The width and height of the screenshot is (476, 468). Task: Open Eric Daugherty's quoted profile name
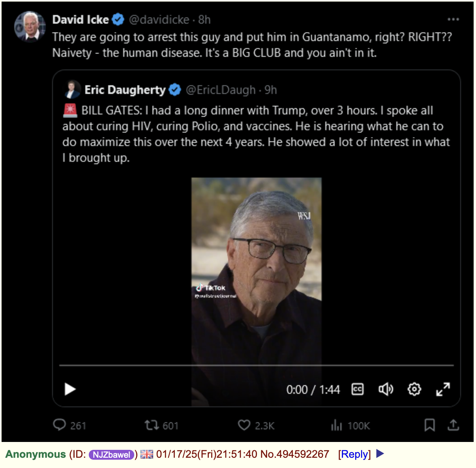point(125,90)
